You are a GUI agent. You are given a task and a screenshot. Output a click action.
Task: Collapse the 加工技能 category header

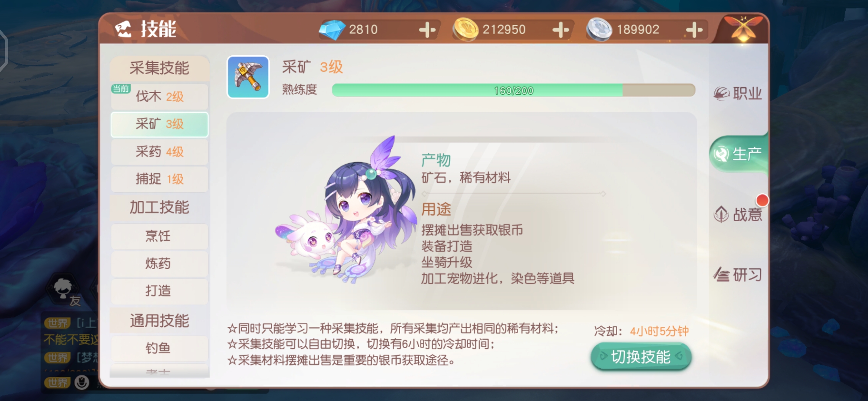[x=160, y=207]
